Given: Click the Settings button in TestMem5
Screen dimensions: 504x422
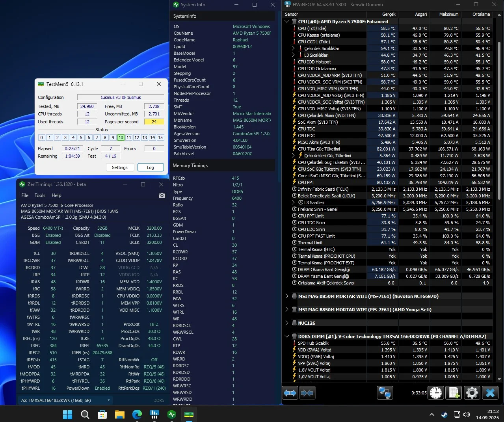Looking at the screenshot, I should (x=119, y=167).
